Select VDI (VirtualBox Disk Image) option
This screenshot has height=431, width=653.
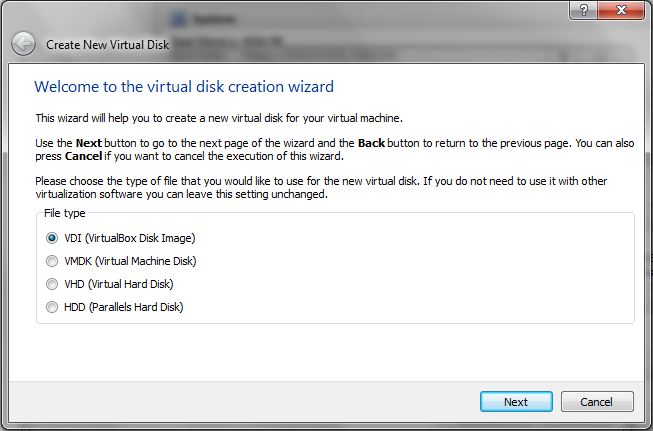52,238
